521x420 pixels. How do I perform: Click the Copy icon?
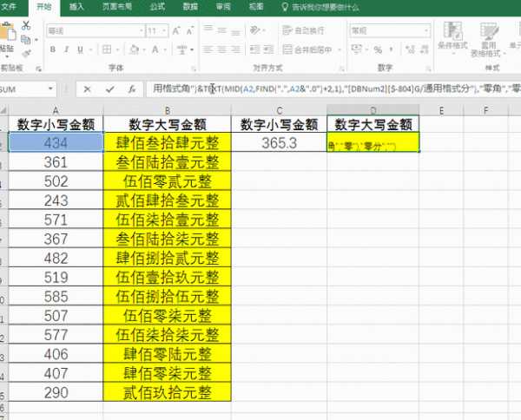click(25, 40)
